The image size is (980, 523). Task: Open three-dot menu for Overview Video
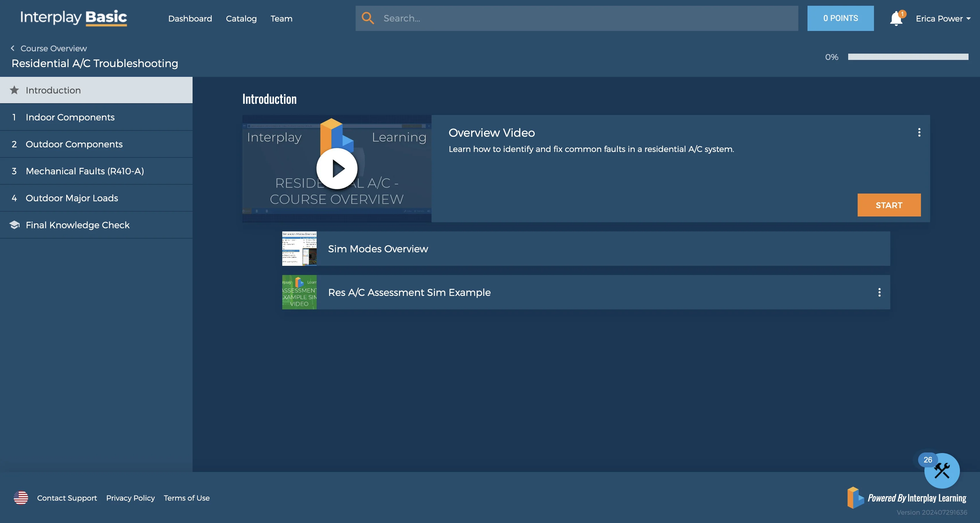click(x=919, y=132)
